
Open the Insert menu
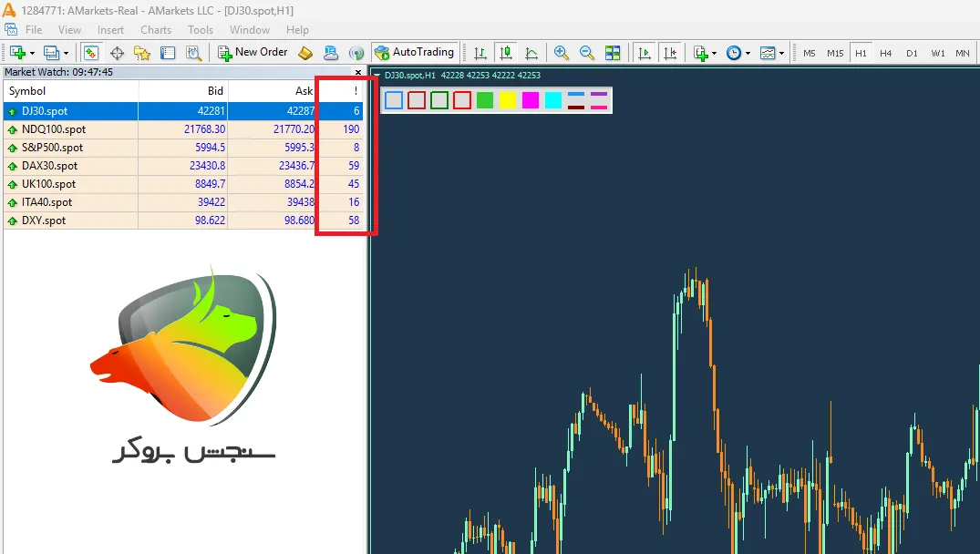click(110, 30)
